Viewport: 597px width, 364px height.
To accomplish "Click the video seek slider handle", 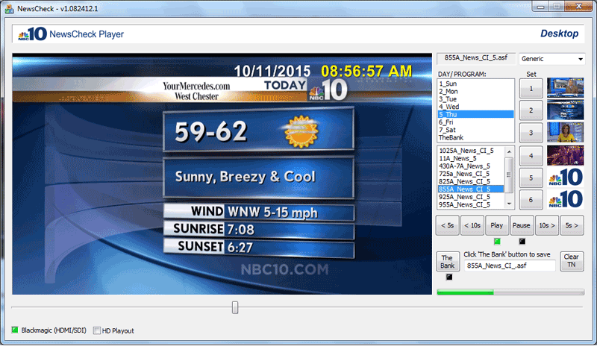I will point(235,307).
